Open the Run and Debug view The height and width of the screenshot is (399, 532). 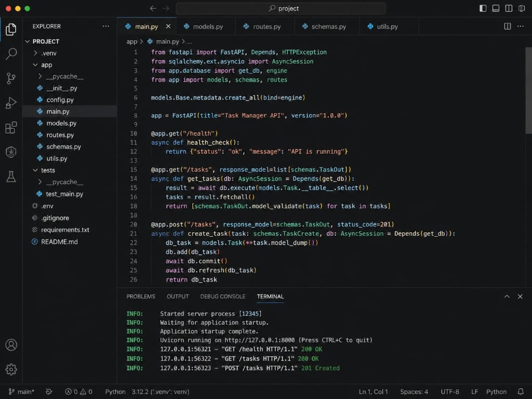11,103
